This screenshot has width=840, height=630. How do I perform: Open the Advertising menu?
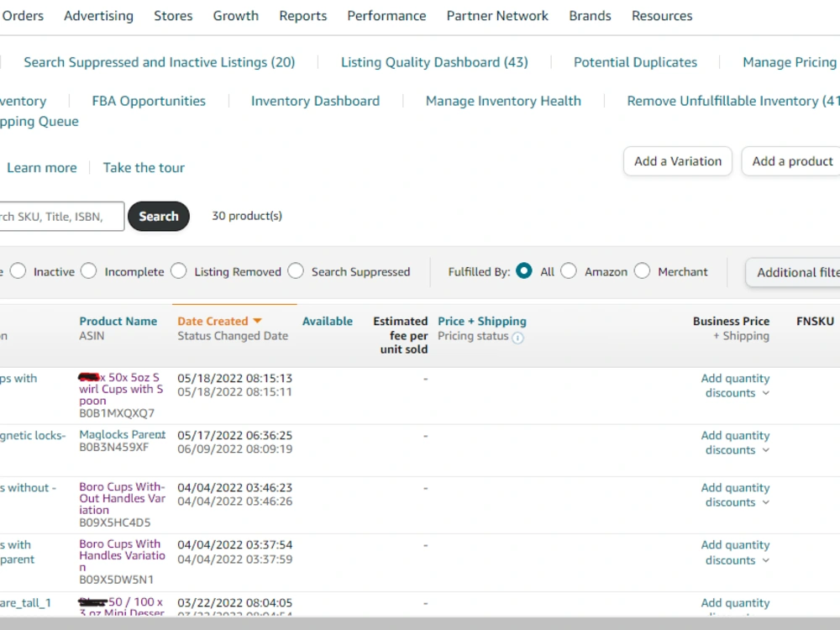[x=98, y=16]
